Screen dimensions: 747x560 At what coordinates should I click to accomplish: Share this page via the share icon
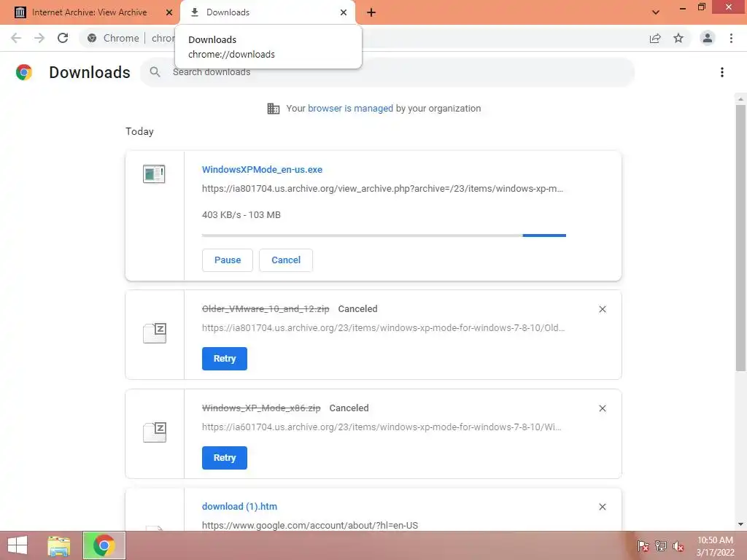[655, 38]
